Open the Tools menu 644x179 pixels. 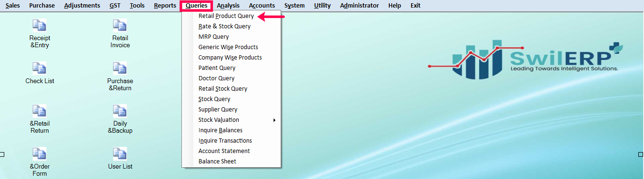[137, 6]
